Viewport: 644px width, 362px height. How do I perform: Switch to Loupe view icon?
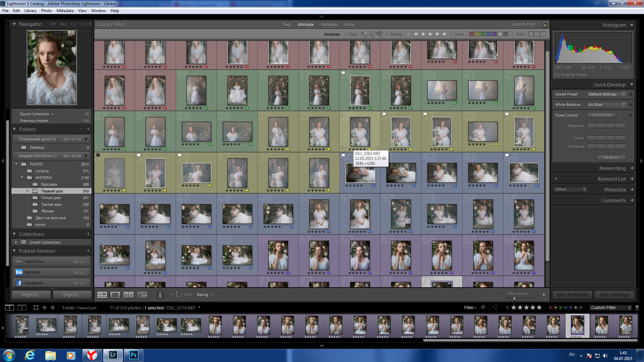pos(115,295)
